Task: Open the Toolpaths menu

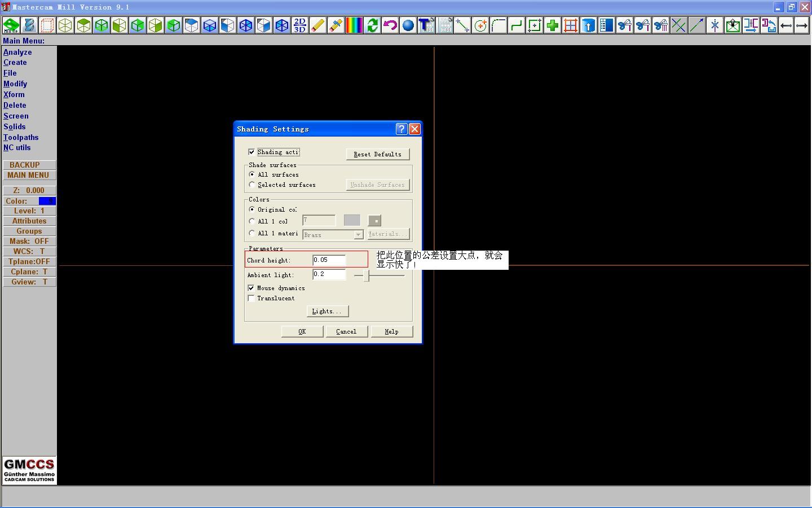Action: pyautogui.click(x=21, y=138)
